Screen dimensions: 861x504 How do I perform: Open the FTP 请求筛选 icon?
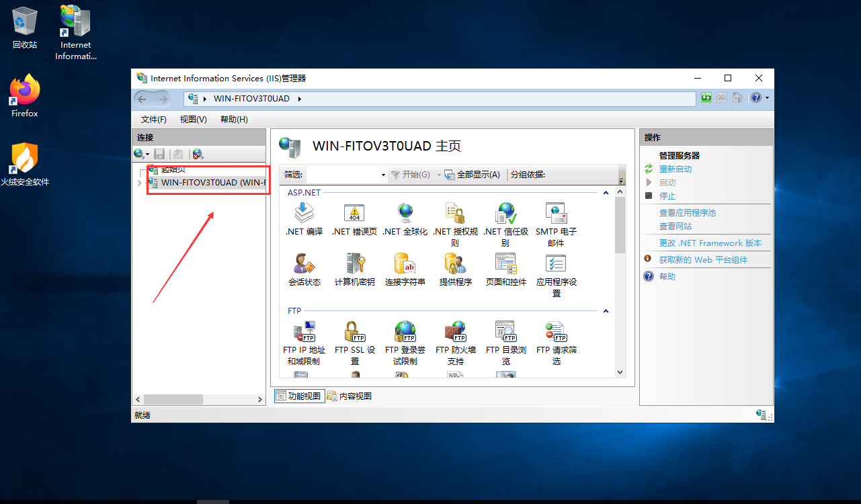[x=556, y=332]
